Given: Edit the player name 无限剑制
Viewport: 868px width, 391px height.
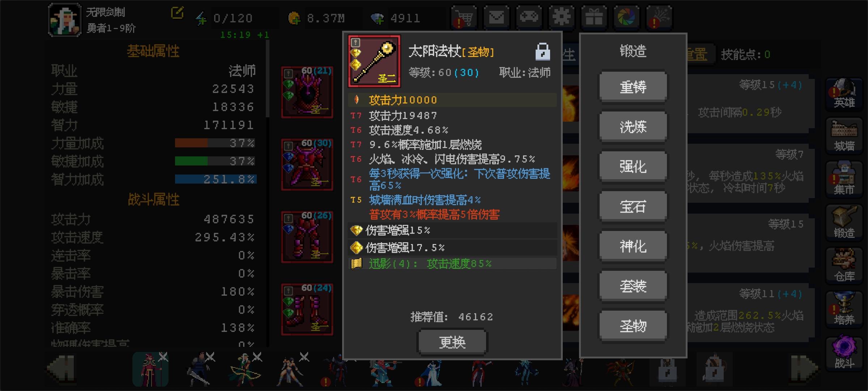Looking at the screenshot, I should tap(177, 13).
